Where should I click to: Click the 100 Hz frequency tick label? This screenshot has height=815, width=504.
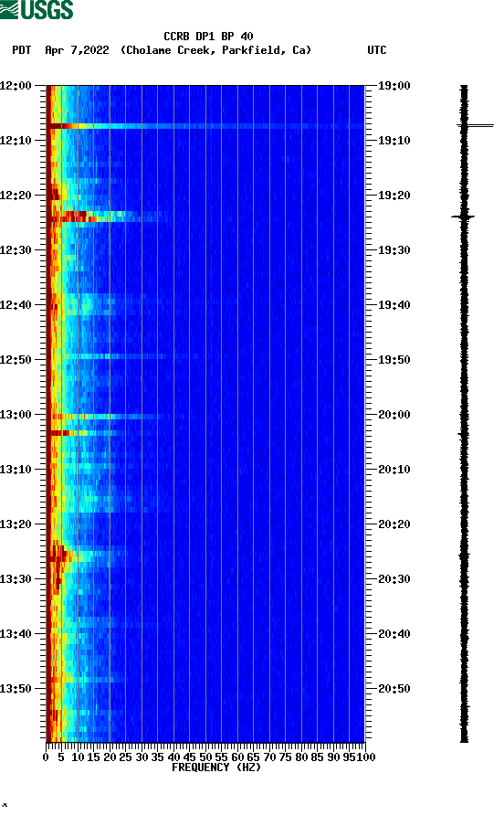click(366, 757)
